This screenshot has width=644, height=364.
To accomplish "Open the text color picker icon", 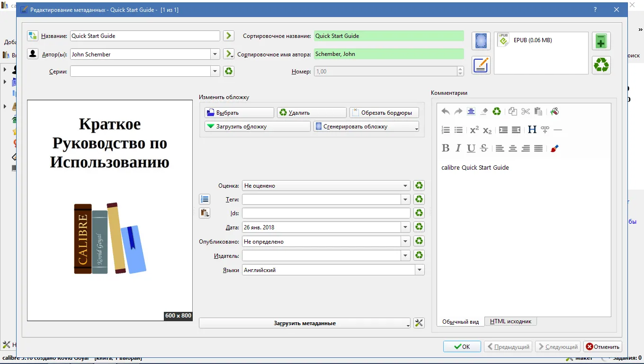I will coord(555,148).
